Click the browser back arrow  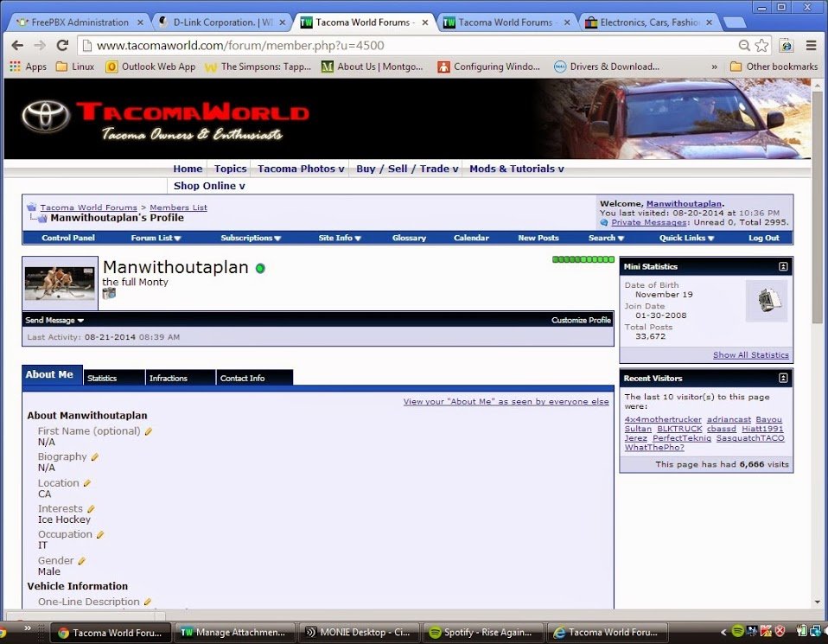(17, 46)
